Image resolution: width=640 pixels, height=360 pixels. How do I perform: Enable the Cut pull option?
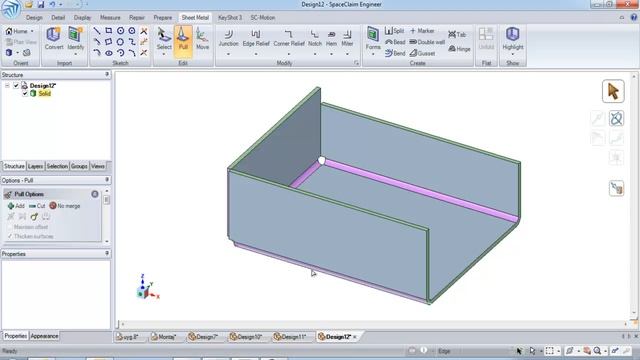[x=37, y=206]
